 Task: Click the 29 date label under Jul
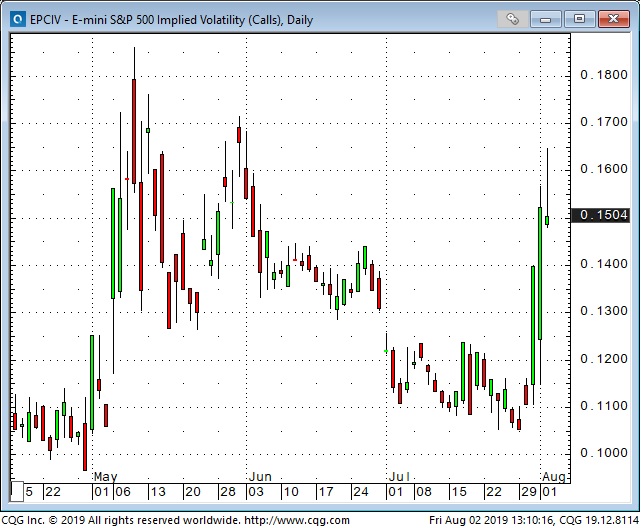528,492
